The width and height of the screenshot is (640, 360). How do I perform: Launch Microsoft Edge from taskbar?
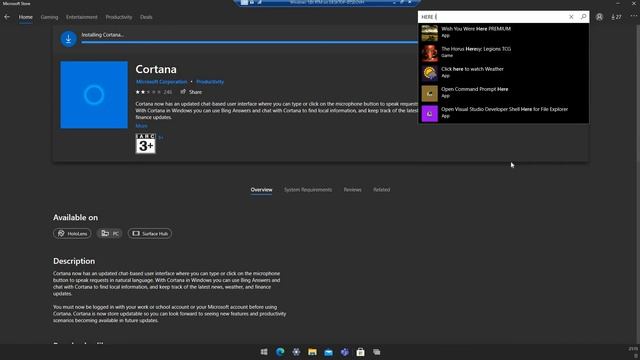tap(280, 352)
